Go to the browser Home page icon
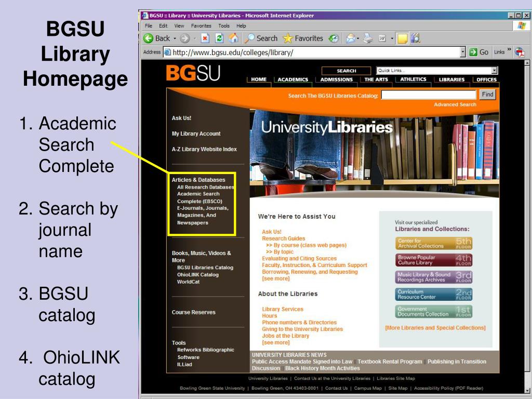 (233, 38)
